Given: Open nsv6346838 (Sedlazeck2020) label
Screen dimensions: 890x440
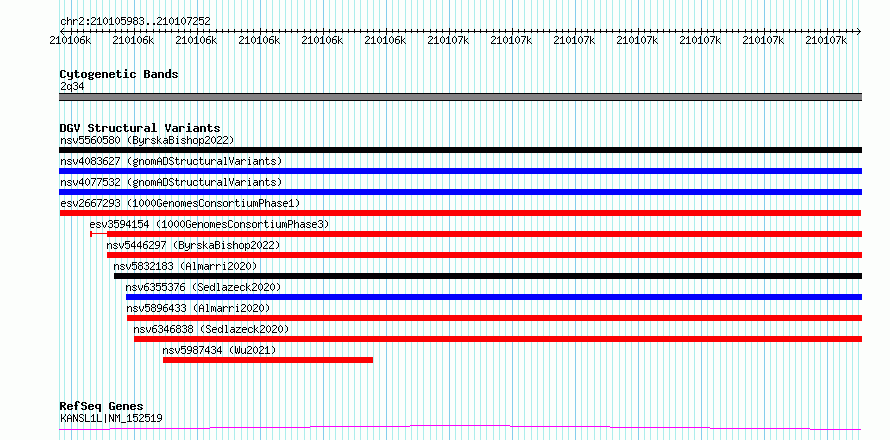Looking at the screenshot, I should [211, 329].
